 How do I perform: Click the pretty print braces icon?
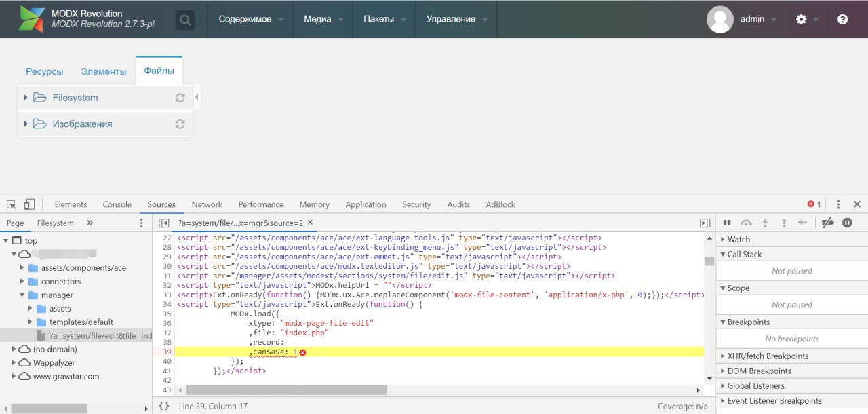click(164, 406)
